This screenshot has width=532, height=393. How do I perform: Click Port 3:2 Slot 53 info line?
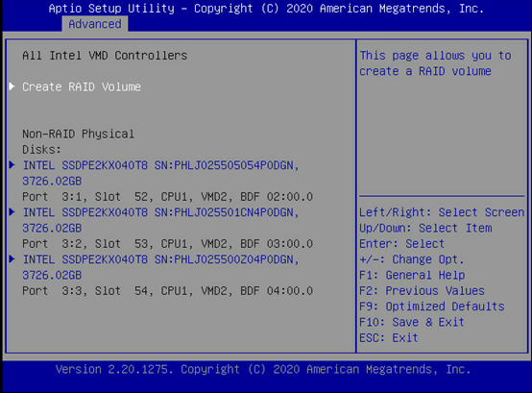coord(168,244)
